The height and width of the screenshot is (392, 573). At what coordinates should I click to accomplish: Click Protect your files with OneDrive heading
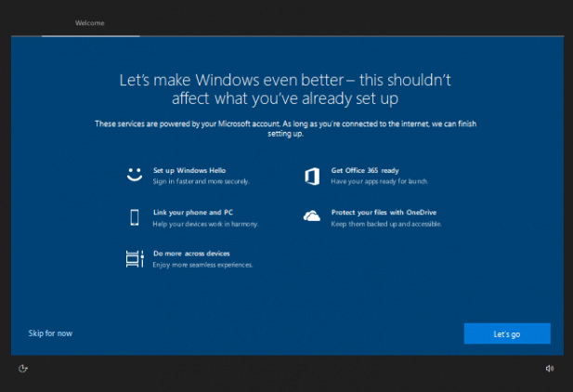pyautogui.click(x=384, y=213)
